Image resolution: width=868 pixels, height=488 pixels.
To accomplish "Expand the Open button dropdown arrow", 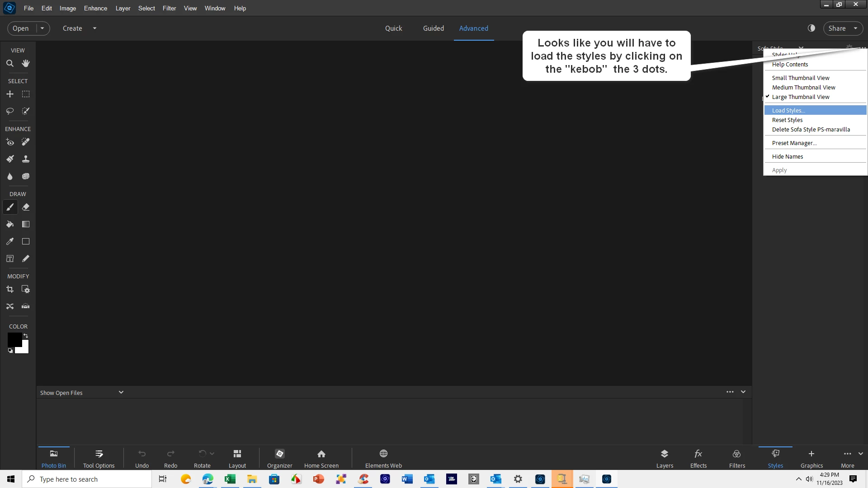I will coord(42,28).
